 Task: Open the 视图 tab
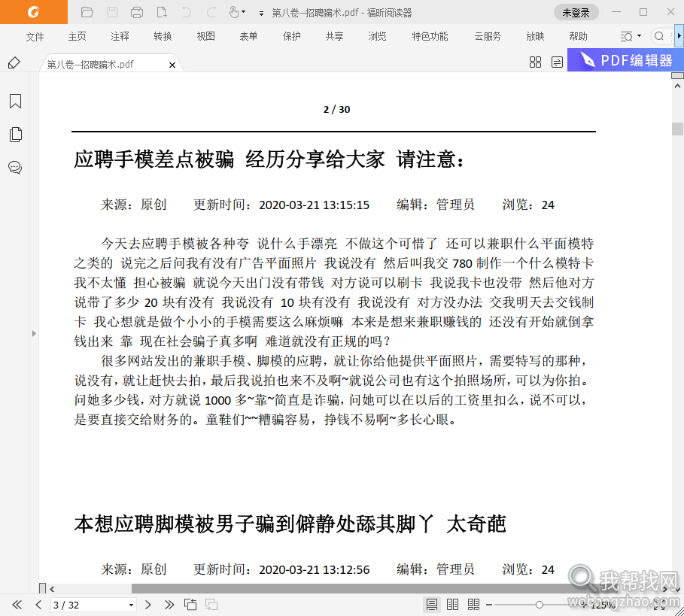click(206, 37)
